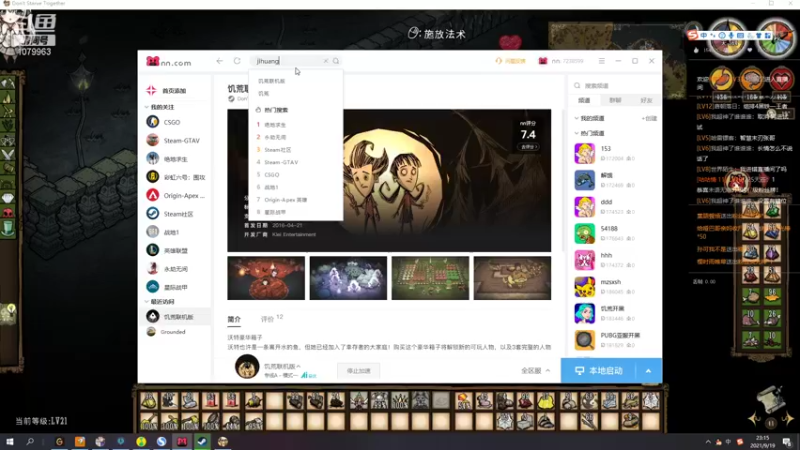Click the 搜索频道 channel search box
Screen dimensions: 800x450
615,86
